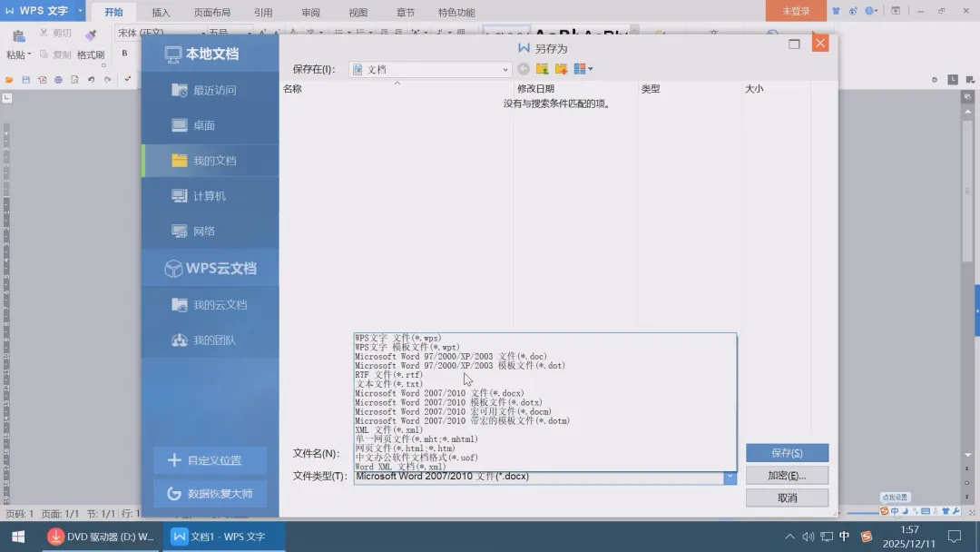
Task: Switch to the 视图 ribbon tab
Action: click(x=358, y=13)
